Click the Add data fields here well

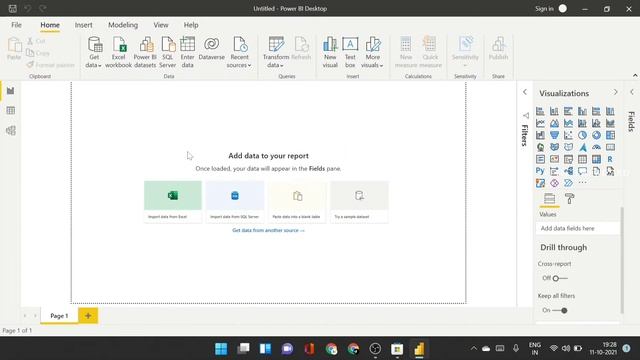click(x=578, y=229)
